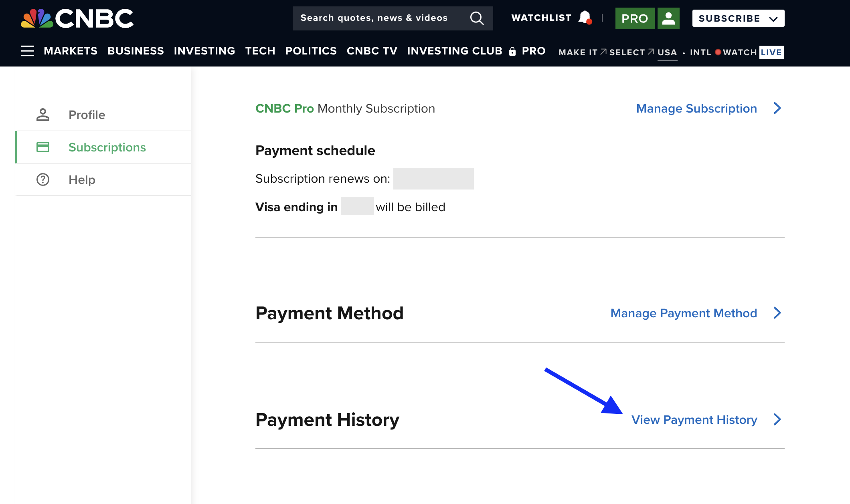Click the Manage Subscription chevron arrow

777,108
